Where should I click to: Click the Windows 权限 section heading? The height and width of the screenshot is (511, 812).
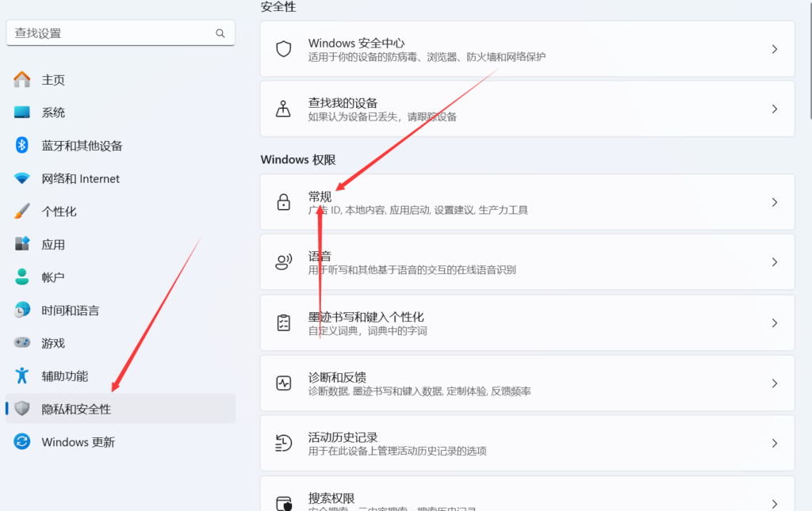(x=298, y=159)
